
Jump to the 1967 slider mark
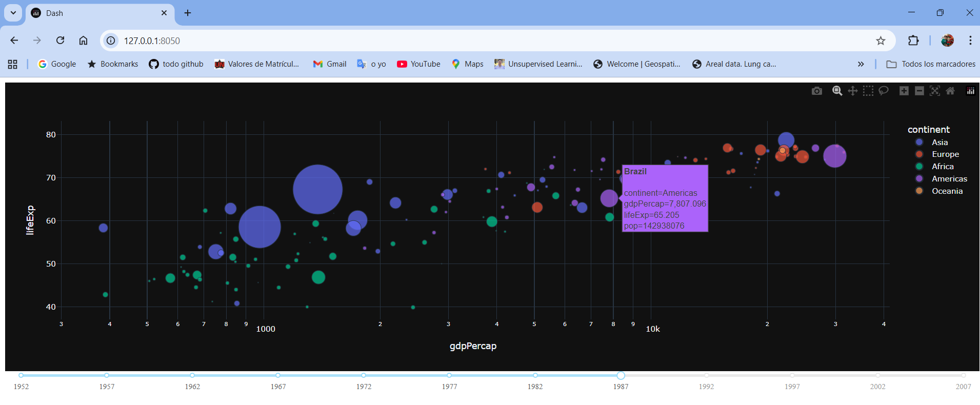pos(278,375)
